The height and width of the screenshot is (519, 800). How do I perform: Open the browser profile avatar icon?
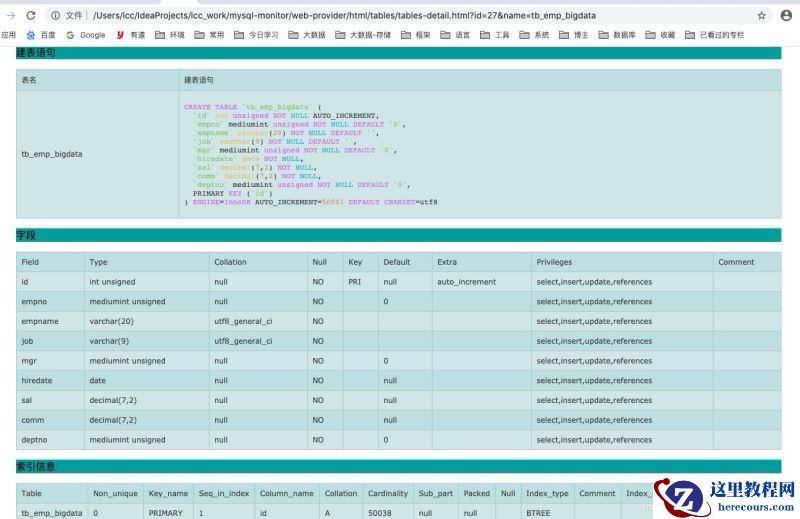click(786, 15)
